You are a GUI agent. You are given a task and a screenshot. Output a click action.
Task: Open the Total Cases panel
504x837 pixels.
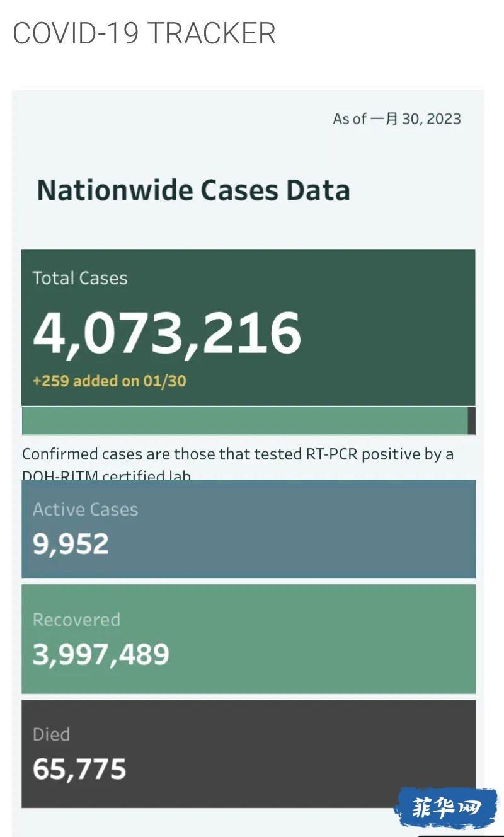point(248,327)
